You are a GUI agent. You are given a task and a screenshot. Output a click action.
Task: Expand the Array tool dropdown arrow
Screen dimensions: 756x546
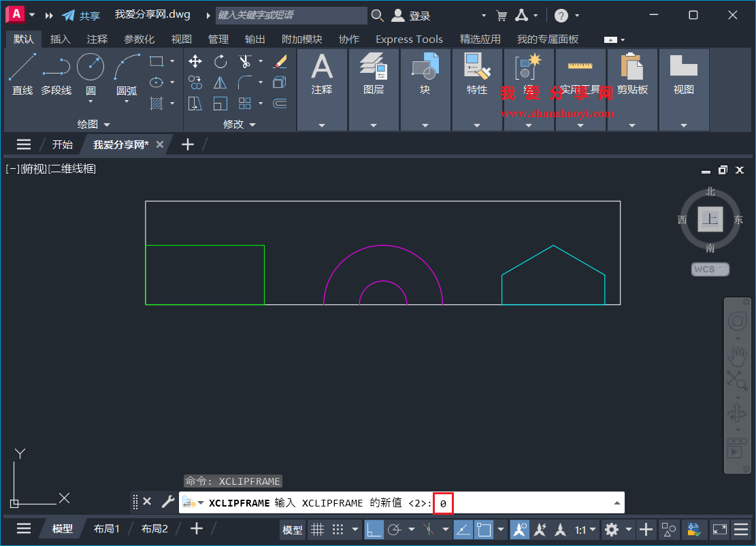[x=260, y=103]
